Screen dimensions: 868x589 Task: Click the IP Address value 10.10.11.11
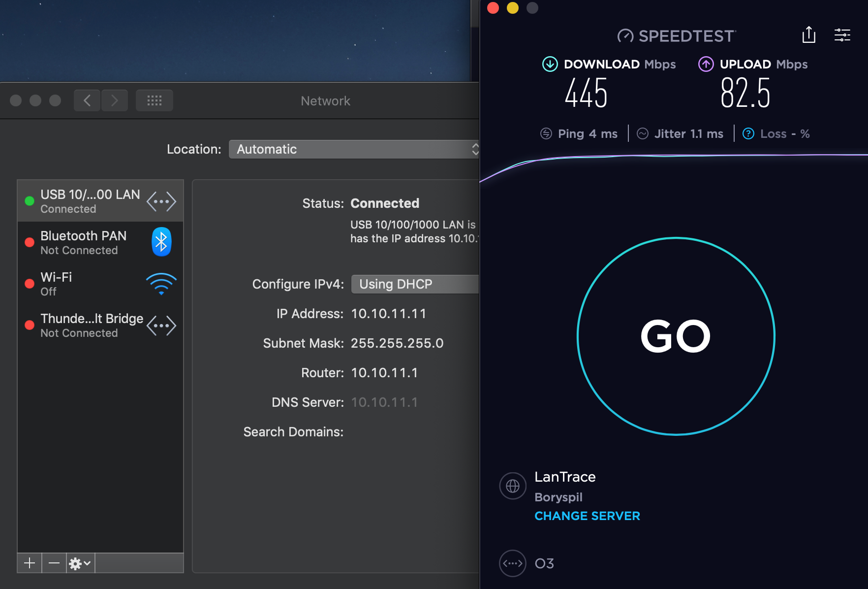pyautogui.click(x=389, y=314)
